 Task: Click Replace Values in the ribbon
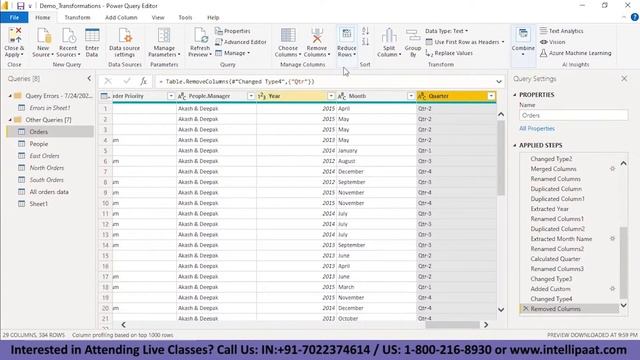449,53
